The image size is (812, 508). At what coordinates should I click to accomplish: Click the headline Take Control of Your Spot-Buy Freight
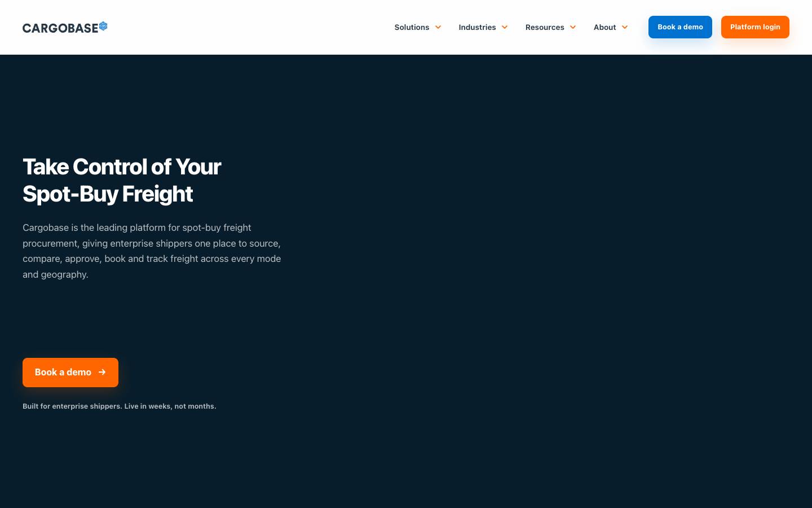(122, 180)
